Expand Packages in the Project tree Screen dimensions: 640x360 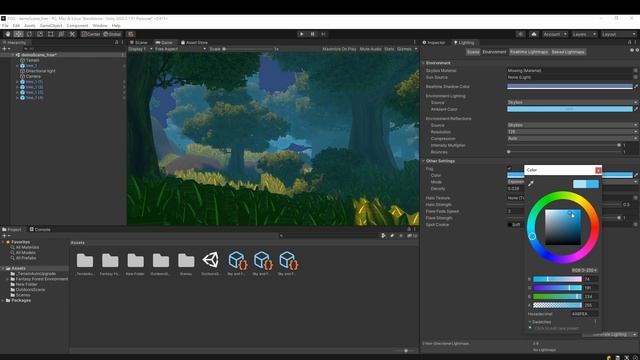tap(3, 300)
